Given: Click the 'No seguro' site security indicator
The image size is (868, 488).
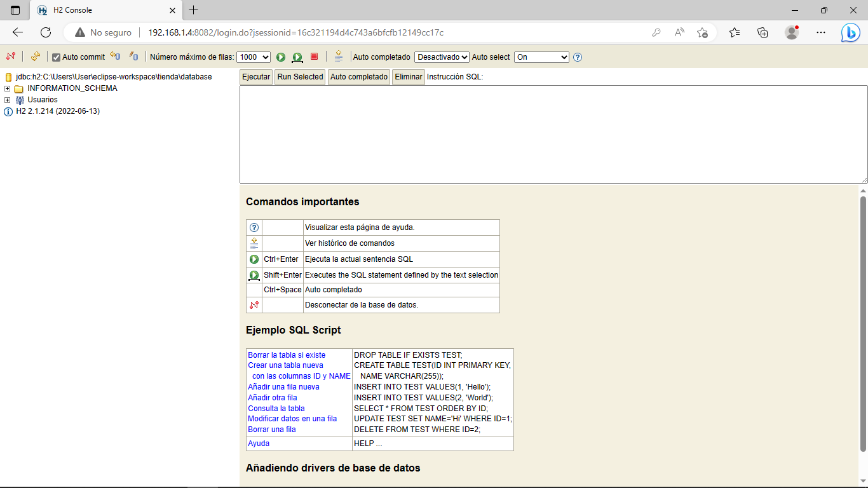Looking at the screenshot, I should tap(103, 32).
